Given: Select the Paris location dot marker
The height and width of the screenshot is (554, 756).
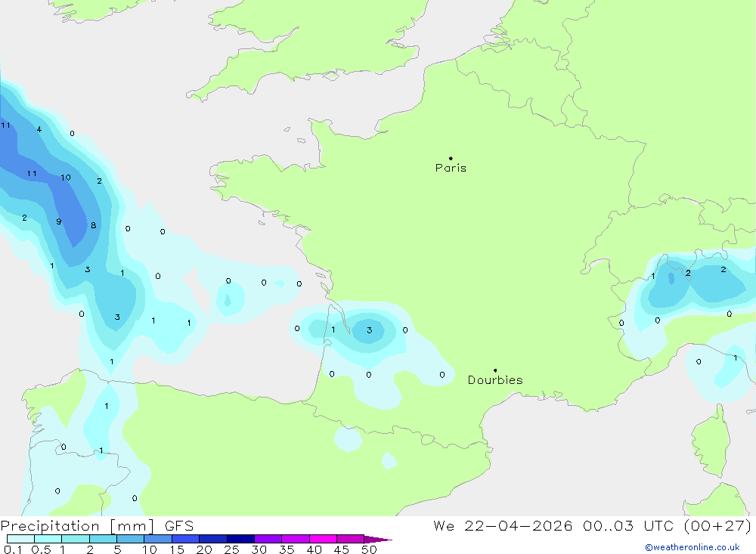Looking at the screenshot, I should [451, 158].
